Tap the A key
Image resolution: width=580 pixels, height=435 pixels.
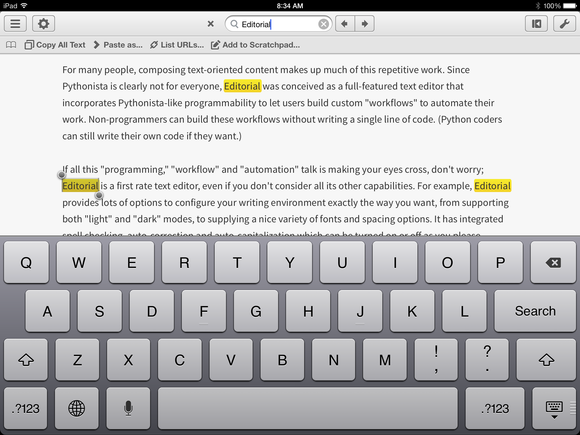tap(47, 311)
